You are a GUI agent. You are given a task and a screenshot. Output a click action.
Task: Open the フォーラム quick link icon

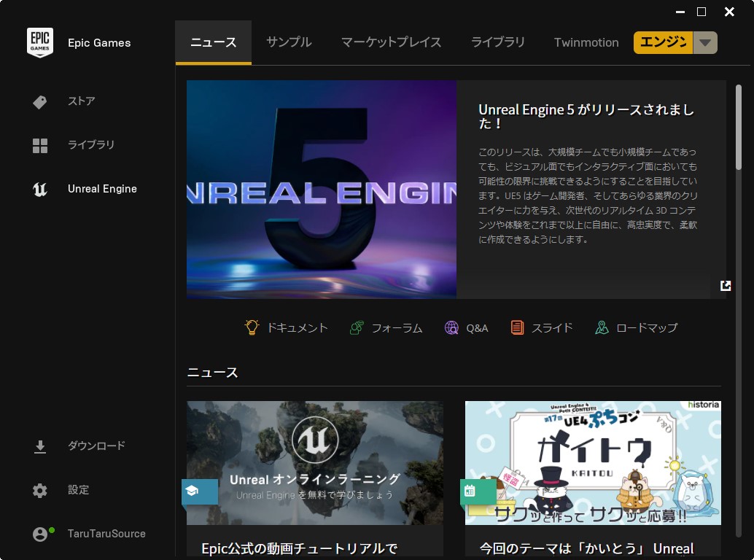(356, 327)
